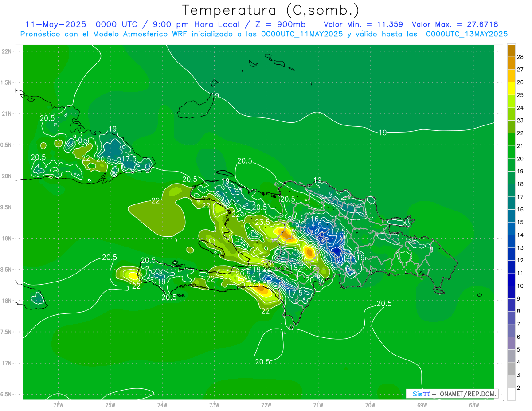Viewport: 532px width, 411px height.
Task: Click the '17N' latitude axis label
Action: pyautogui.click(x=7, y=363)
